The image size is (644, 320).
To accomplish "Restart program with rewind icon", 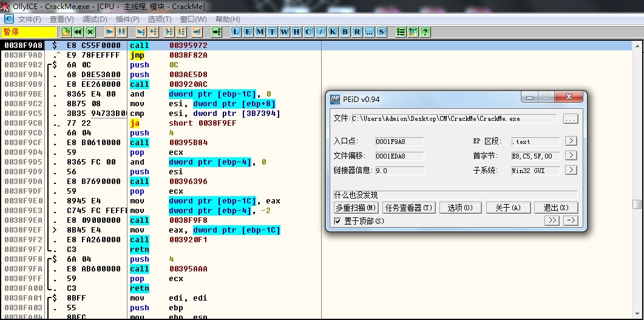I will pyautogui.click(x=78, y=32).
